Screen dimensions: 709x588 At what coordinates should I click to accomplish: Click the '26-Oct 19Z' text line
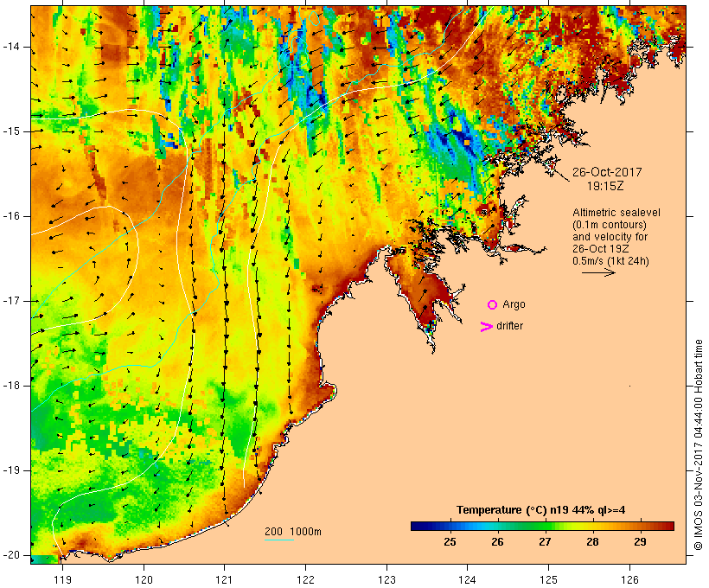(600, 249)
